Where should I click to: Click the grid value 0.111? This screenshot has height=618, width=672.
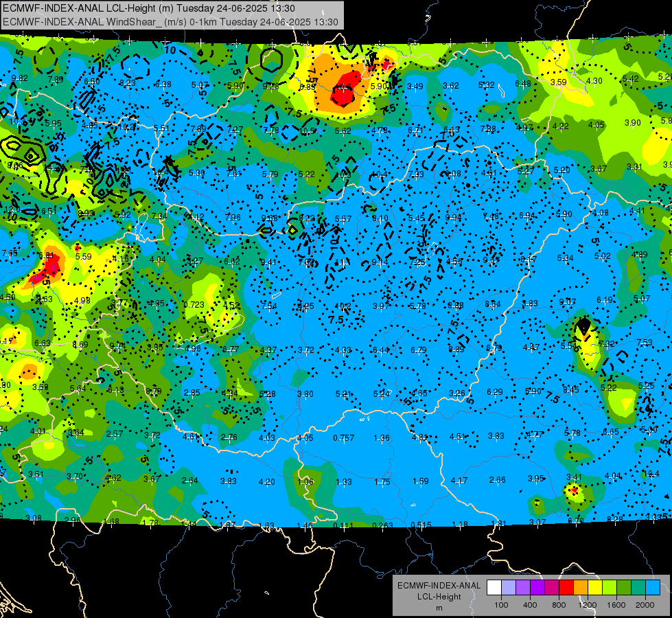pyautogui.click(x=343, y=525)
